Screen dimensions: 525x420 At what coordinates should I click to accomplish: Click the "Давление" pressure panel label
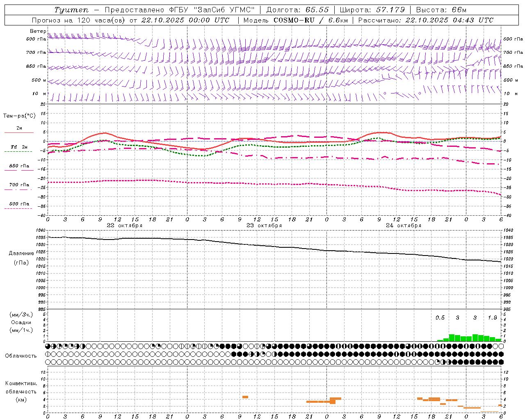[x=21, y=253]
